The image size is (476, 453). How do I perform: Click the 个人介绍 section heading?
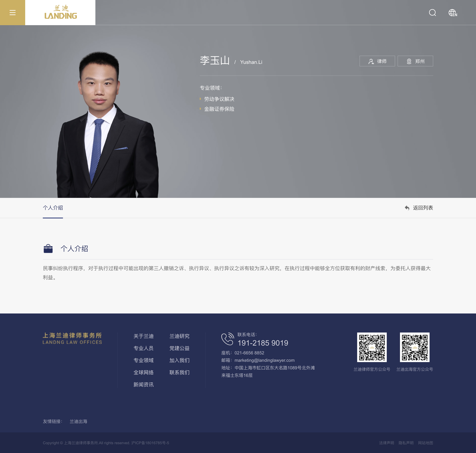74,249
